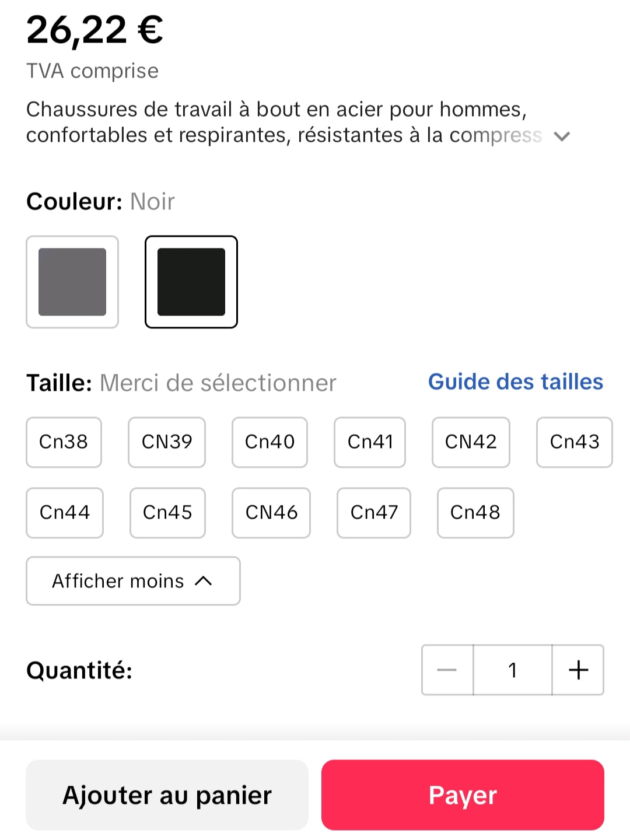This screenshot has height=840, width=630.
Task: Pick size Cn41
Action: click(370, 442)
